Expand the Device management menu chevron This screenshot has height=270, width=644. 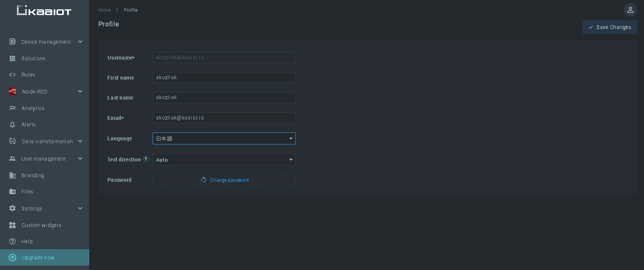pyautogui.click(x=80, y=41)
